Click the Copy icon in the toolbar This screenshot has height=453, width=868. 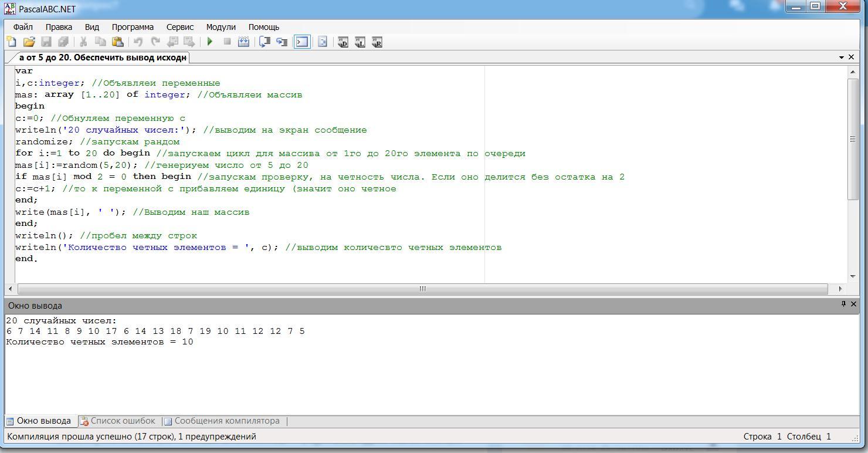tap(100, 42)
